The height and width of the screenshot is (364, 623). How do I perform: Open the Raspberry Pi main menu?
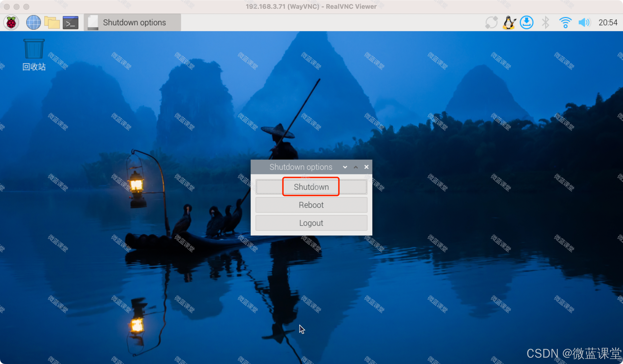pyautogui.click(x=11, y=22)
